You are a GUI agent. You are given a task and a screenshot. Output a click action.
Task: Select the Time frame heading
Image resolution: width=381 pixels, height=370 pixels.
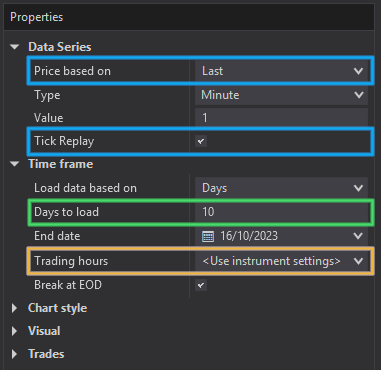point(60,164)
